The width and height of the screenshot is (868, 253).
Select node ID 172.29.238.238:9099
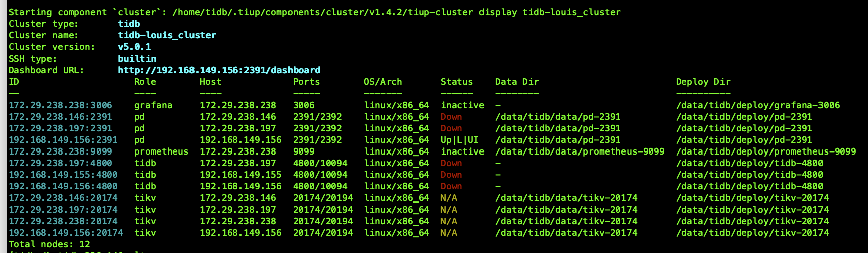click(x=60, y=151)
